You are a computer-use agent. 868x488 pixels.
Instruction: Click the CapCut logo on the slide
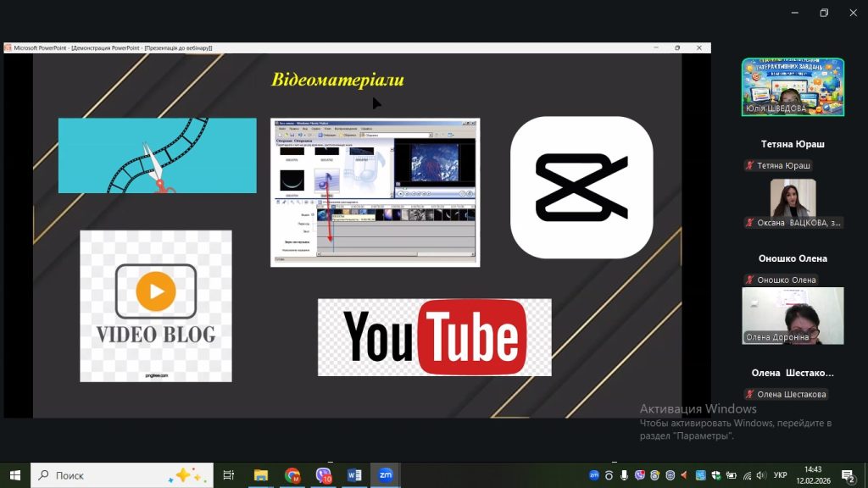click(581, 187)
